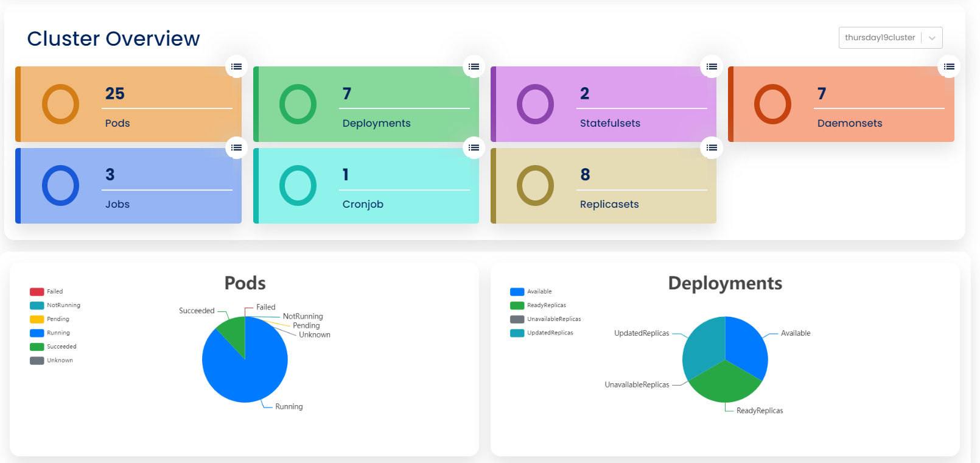Toggle Running series in Pods legend
This screenshot has height=463, width=980.
coord(50,333)
